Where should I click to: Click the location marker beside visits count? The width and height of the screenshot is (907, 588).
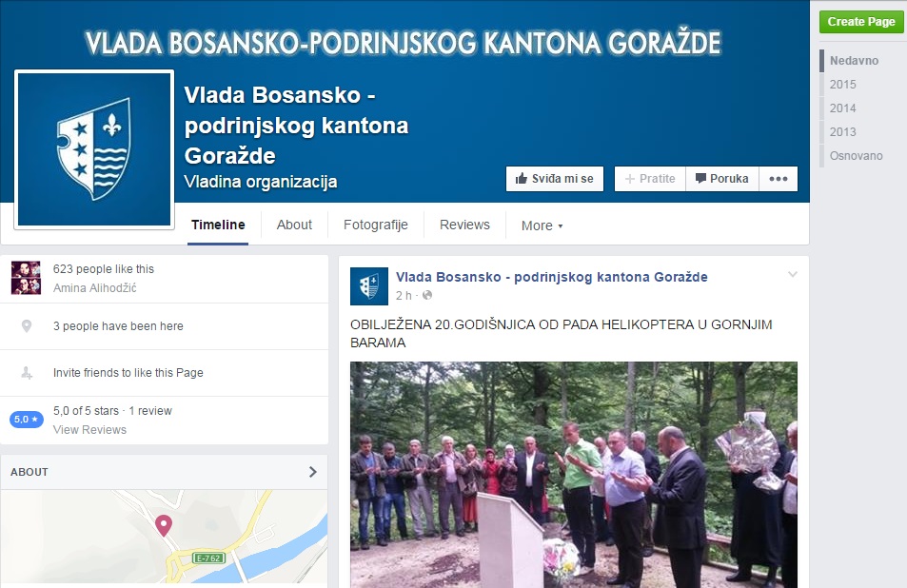(27, 326)
